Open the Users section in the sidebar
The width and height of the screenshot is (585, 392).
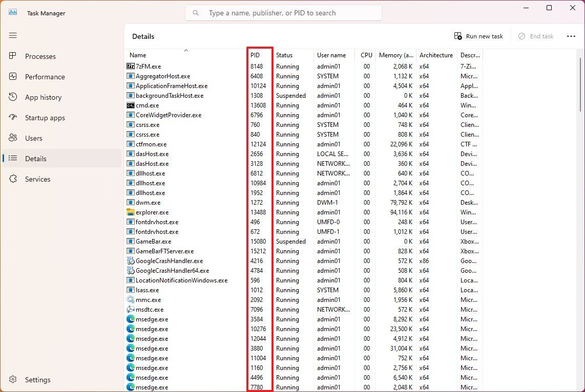[34, 138]
